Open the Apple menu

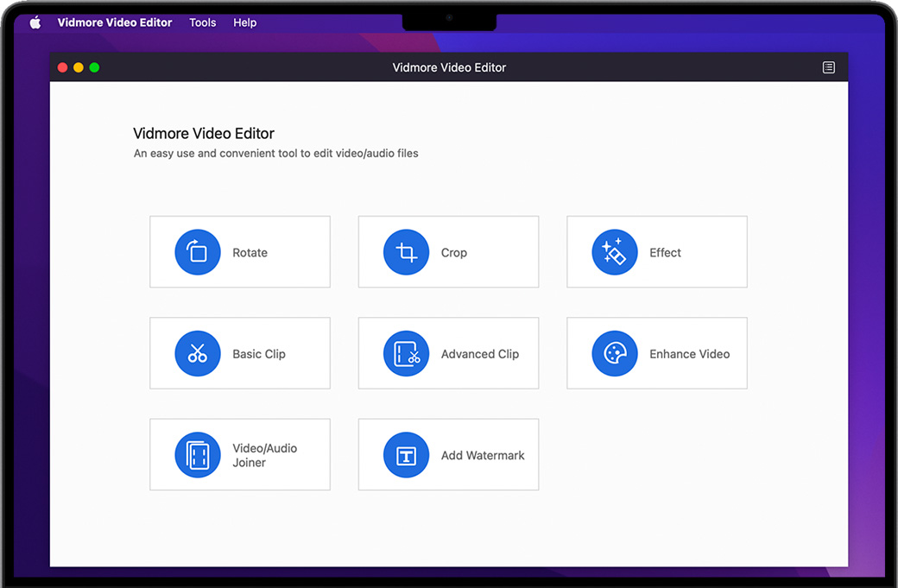click(35, 22)
